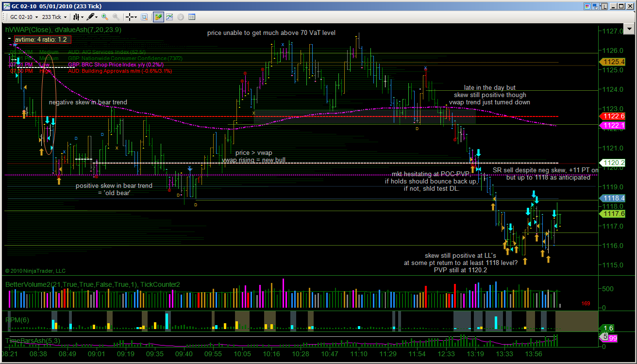
Task: Close the GC 02-10 chart window
Action: point(630,6)
